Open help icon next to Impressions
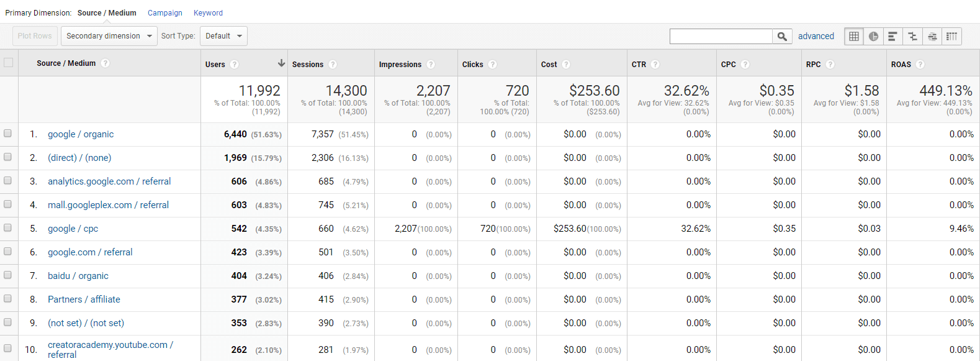 click(431, 64)
